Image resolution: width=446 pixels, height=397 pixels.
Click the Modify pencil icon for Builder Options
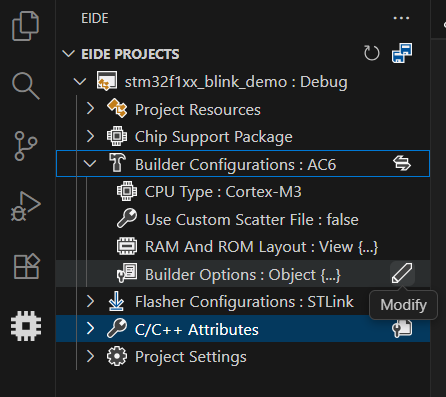(x=402, y=273)
